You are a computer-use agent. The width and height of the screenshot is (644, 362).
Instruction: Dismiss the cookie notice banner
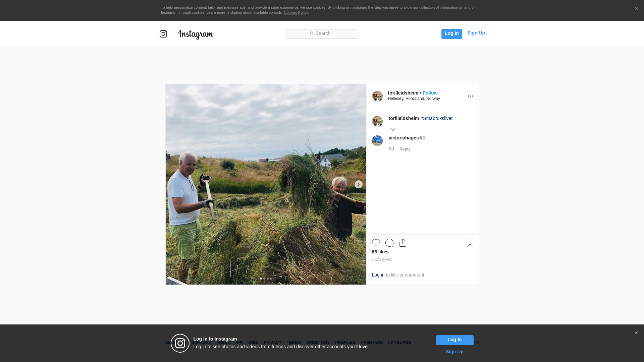click(636, 8)
